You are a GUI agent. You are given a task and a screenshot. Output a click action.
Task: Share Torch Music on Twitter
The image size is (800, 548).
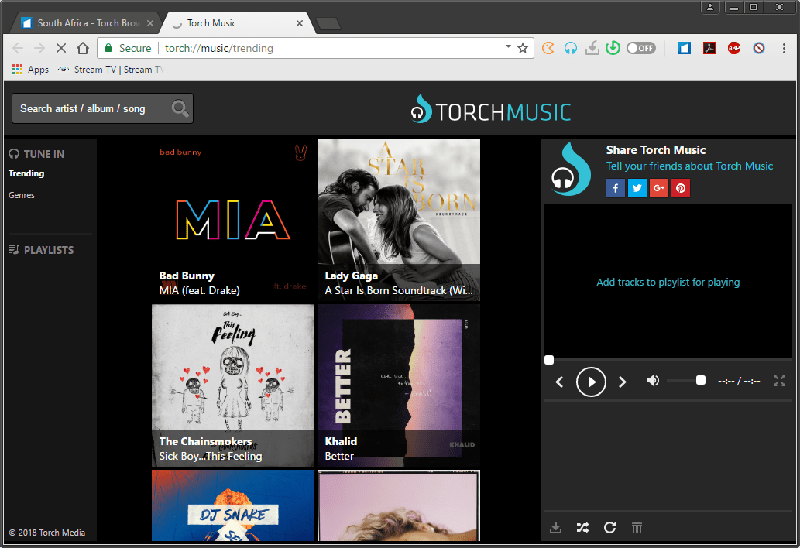(637, 188)
